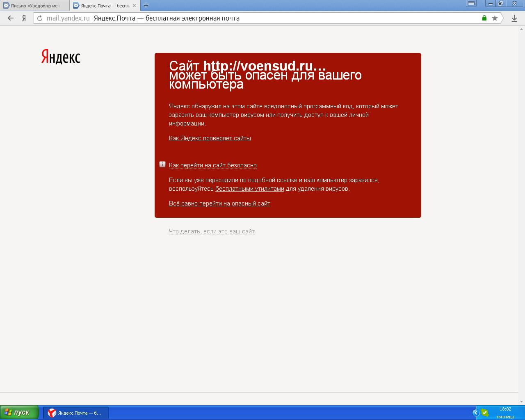Viewport: 525px width, 420px height.
Task: Bookmark the page with the star icon
Action: [495, 18]
